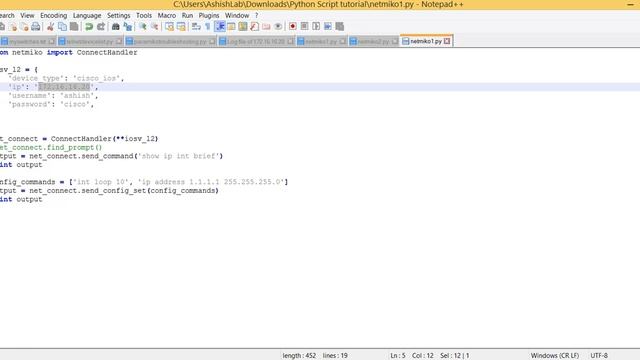The width and height of the screenshot is (640, 360).
Task: Click the 'cisco_ios' device type string
Action: click(x=96, y=78)
